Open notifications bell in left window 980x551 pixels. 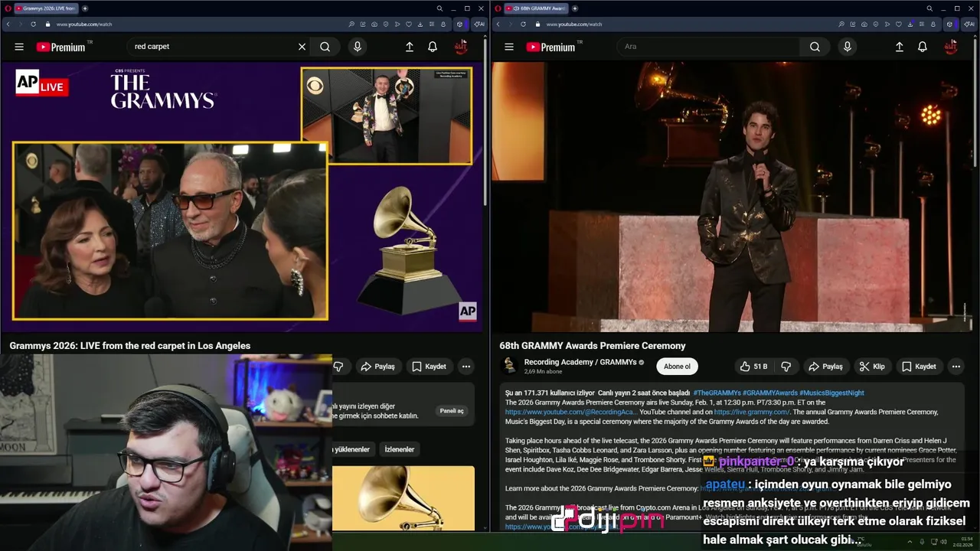433,47
